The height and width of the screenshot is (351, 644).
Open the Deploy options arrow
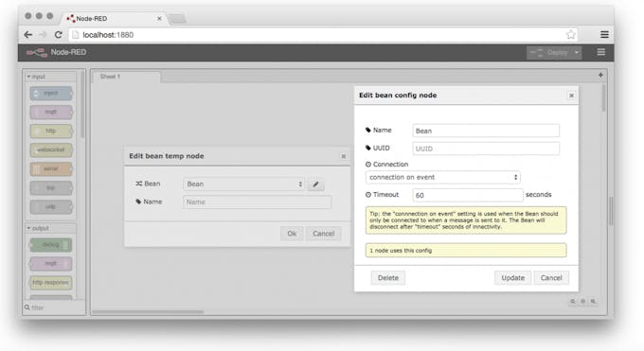click(x=577, y=53)
